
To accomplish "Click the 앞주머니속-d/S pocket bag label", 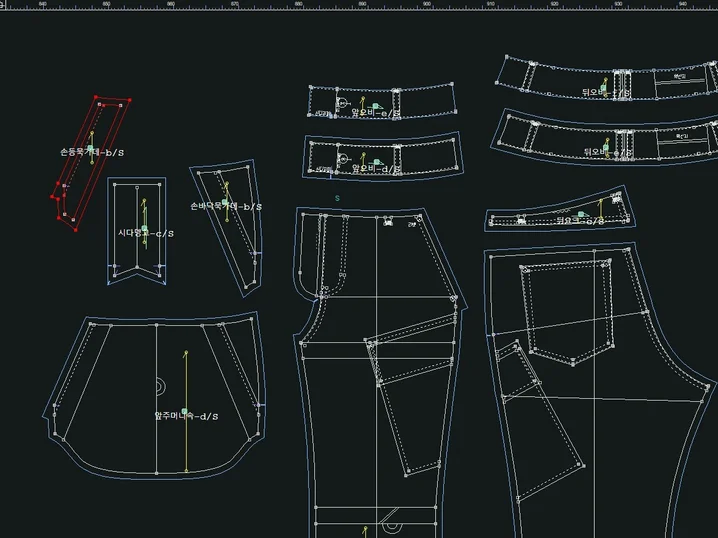I will pos(186,415).
